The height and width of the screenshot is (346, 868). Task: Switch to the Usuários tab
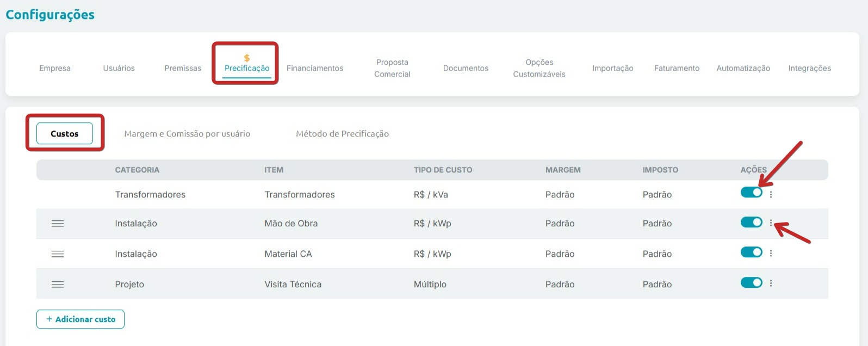(119, 68)
